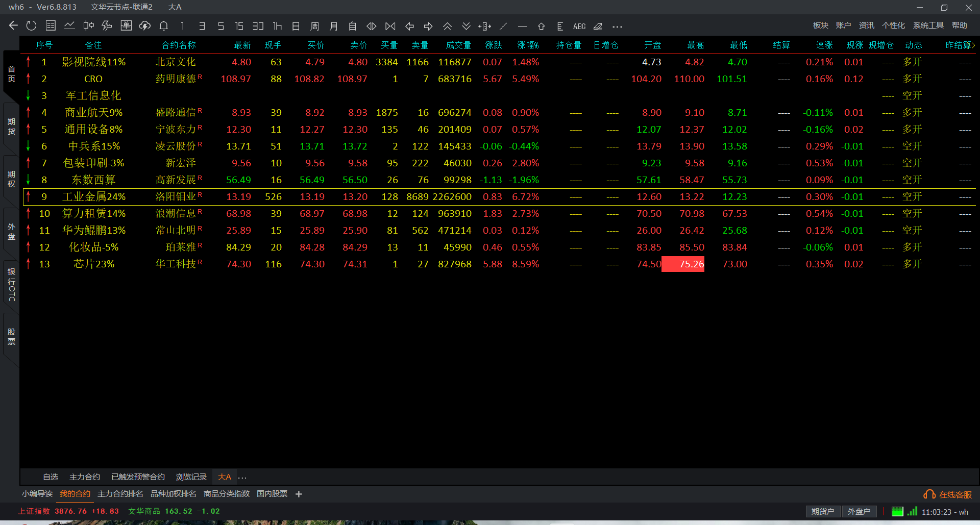The height and width of the screenshot is (525, 980).
Task: Open the 账户 menu
Action: click(x=843, y=26)
